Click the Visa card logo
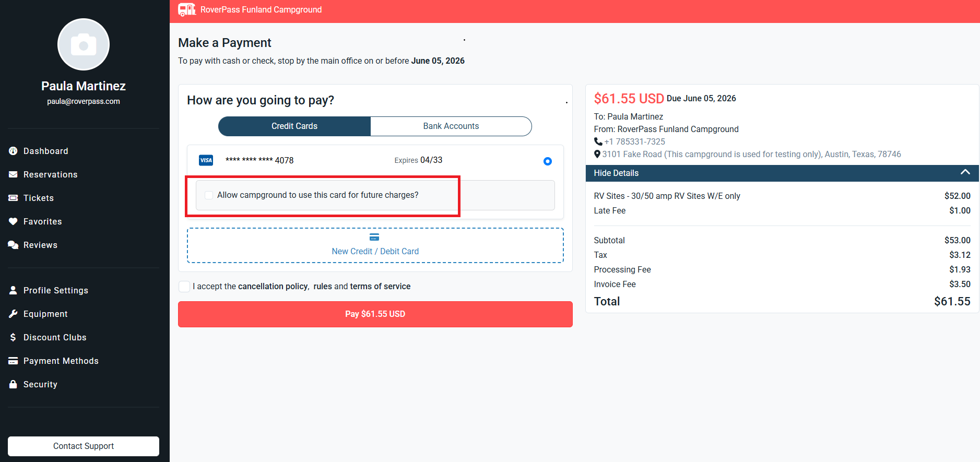This screenshot has height=462, width=980. tap(206, 160)
